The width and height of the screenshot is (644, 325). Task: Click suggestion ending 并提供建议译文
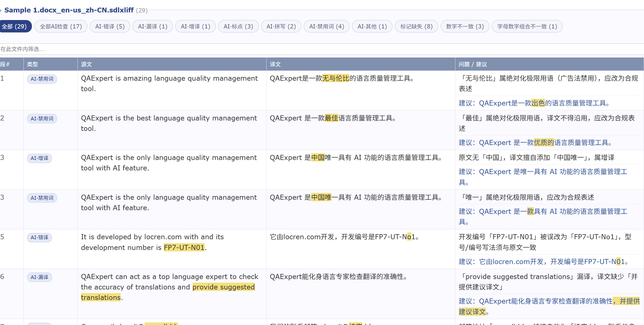click(x=549, y=307)
